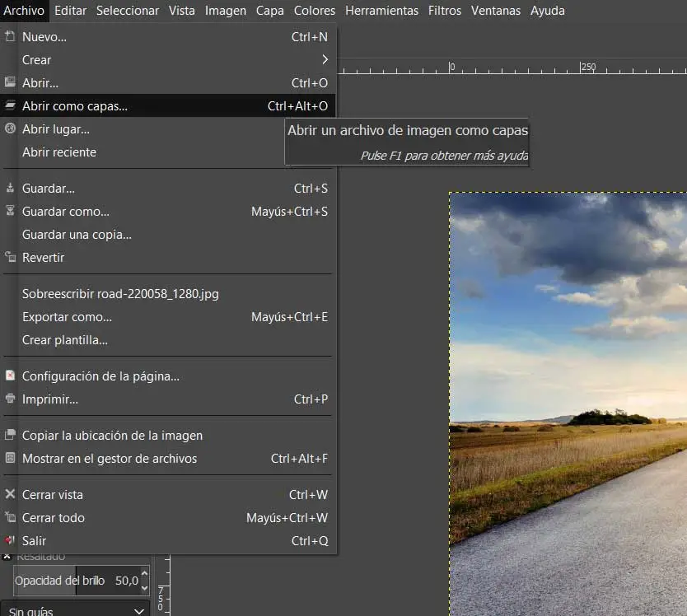Click the Guardar save icon
The height and width of the screenshot is (616, 687).
[10, 189]
